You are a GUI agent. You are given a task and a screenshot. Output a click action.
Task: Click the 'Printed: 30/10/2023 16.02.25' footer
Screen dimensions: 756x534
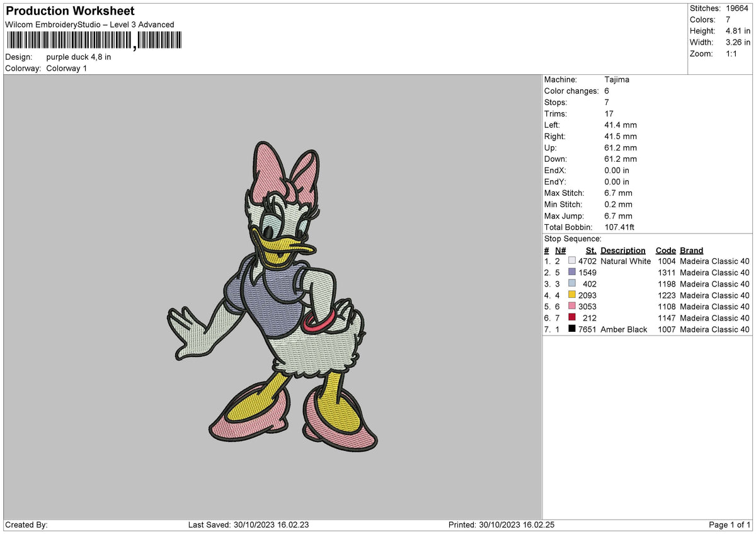tap(501, 525)
